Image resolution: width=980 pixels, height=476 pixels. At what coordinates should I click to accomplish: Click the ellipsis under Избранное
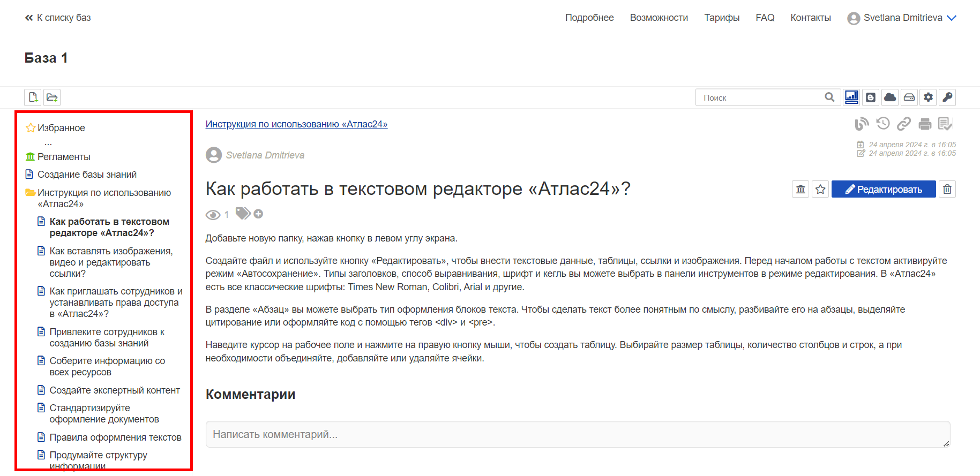click(x=48, y=143)
